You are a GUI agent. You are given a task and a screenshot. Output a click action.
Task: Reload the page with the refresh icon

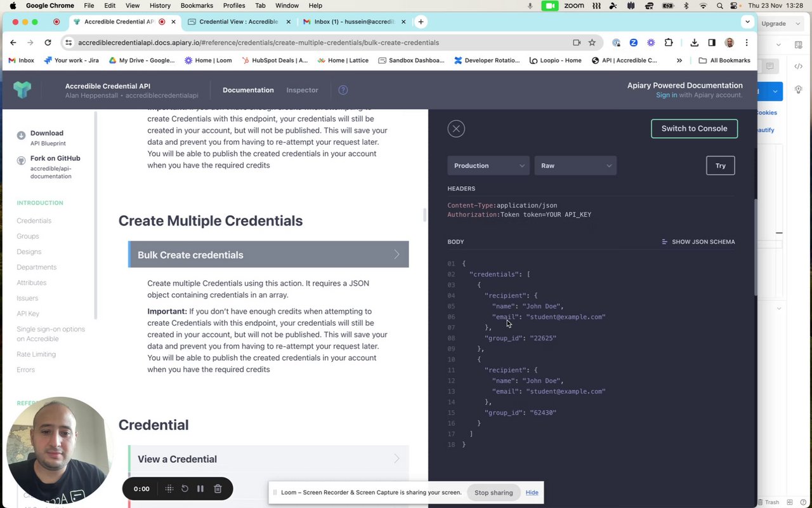[x=48, y=43]
